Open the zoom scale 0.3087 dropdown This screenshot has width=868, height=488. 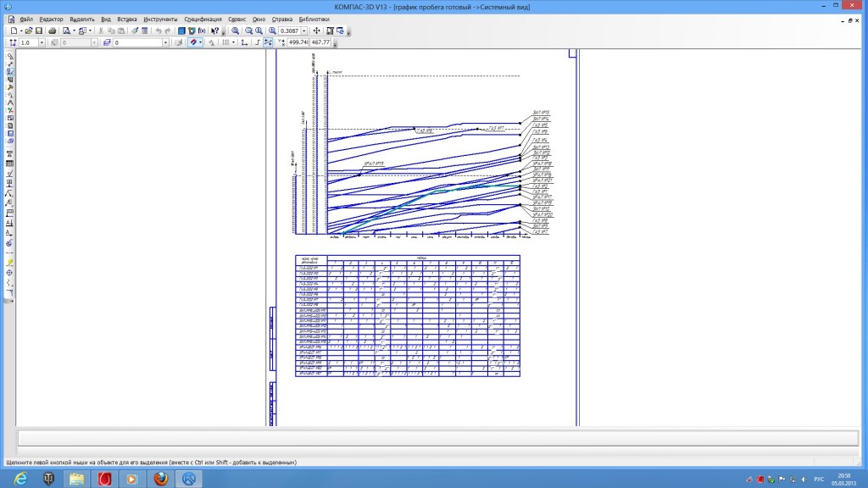(x=304, y=31)
